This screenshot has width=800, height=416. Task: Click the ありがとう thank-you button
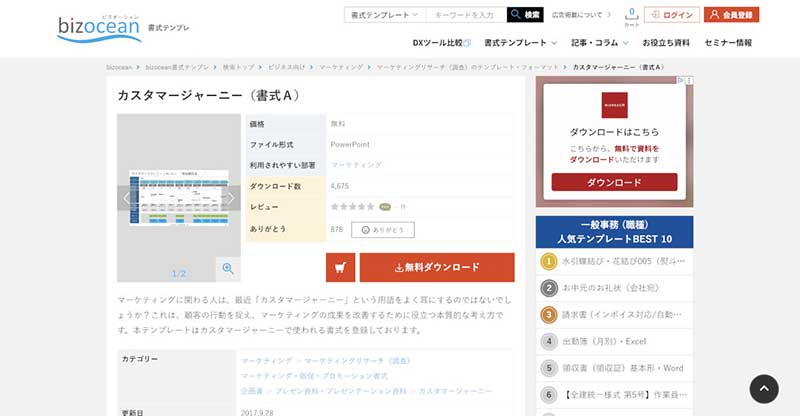(383, 230)
